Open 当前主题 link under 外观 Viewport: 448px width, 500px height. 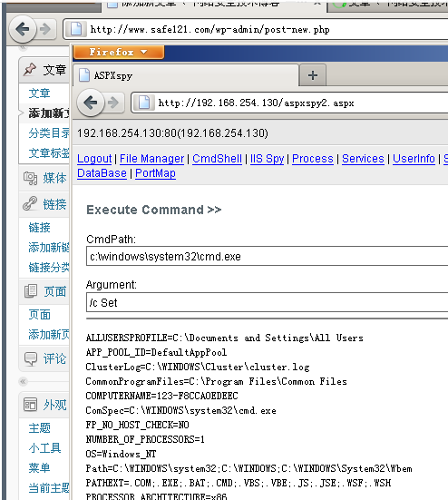coord(49,488)
